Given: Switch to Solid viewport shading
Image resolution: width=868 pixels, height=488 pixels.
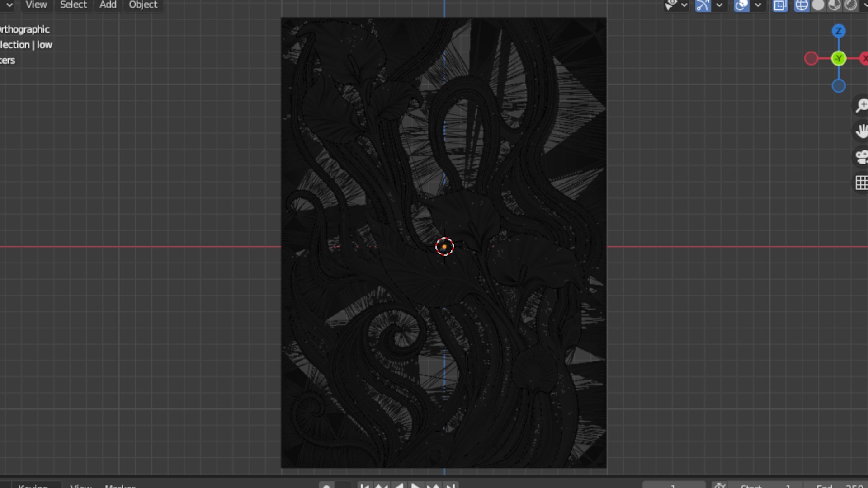Looking at the screenshot, I should (818, 5).
